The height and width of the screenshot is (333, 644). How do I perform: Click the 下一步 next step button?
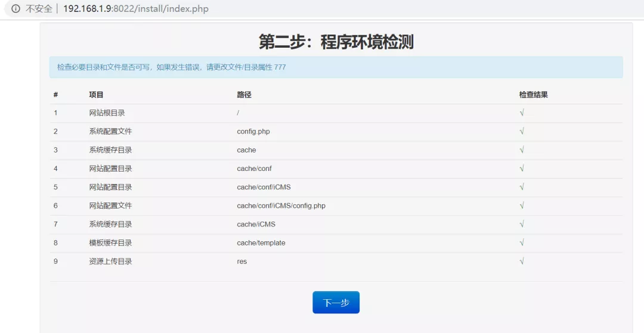(x=336, y=303)
